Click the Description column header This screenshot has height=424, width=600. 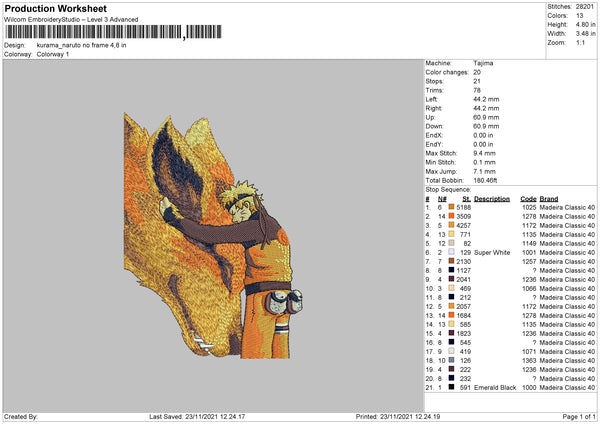coord(492,199)
